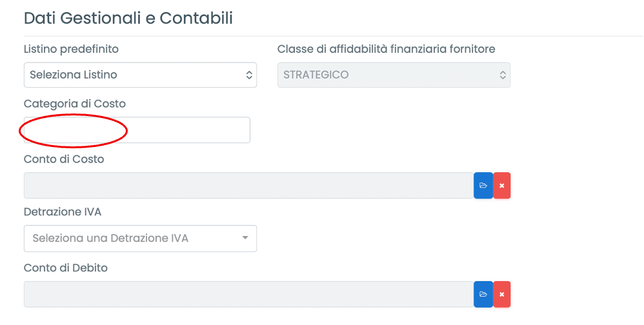Click 'Dati Gestionali e Contabili' section heading
Viewport: 644px width, 325px height.
pos(128,18)
